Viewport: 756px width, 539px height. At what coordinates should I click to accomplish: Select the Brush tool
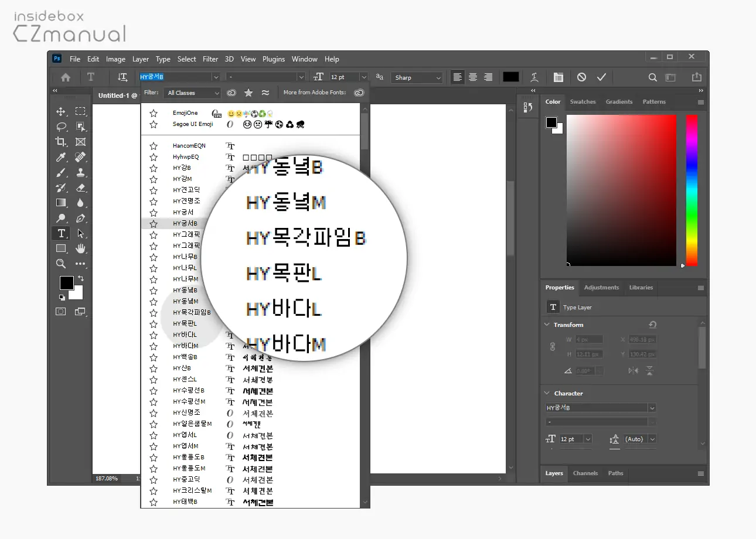click(61, 172)
